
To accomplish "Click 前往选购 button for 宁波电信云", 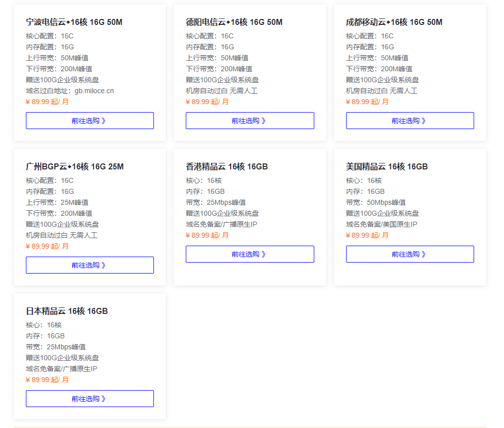I will pos(90,121).
